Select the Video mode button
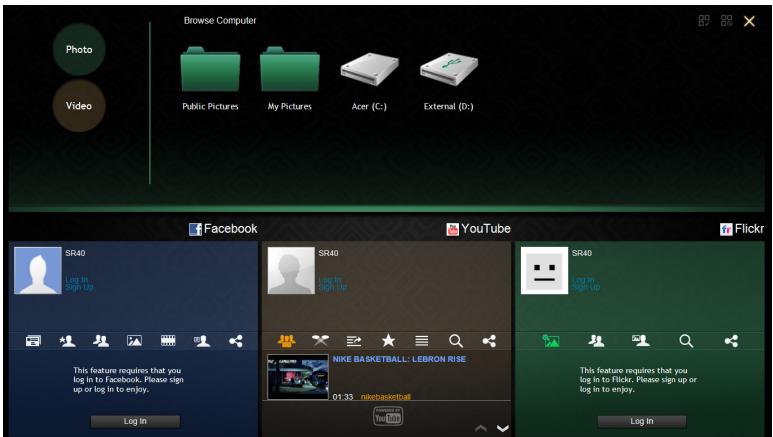Image resolution: width=773 pixels, height=437 pixels. (79, 106)
